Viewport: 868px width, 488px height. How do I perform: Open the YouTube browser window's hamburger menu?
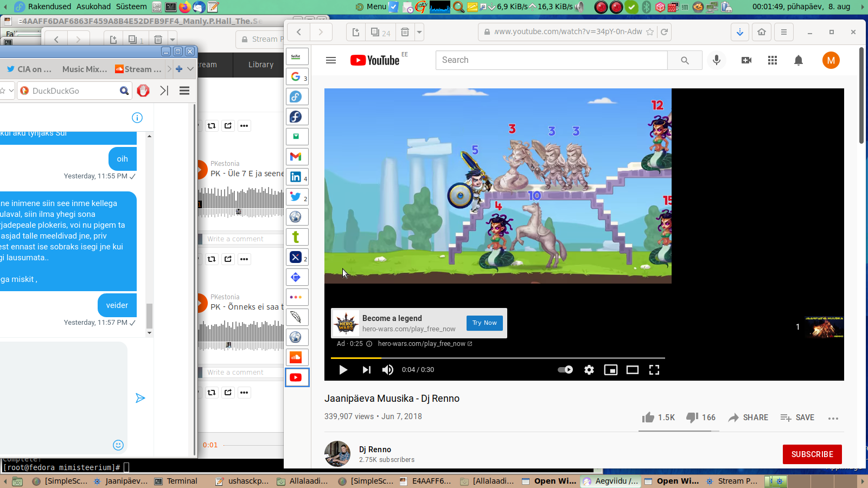point(784,32)
